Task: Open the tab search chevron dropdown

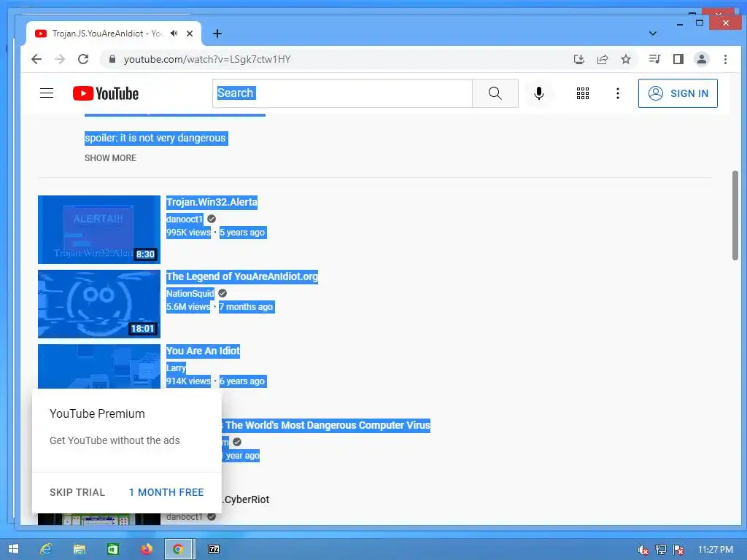Action: [653, 34]
